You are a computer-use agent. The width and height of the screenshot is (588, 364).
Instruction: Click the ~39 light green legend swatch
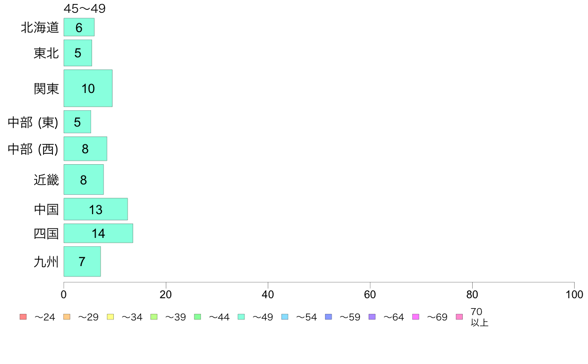(x=154, y=317)
